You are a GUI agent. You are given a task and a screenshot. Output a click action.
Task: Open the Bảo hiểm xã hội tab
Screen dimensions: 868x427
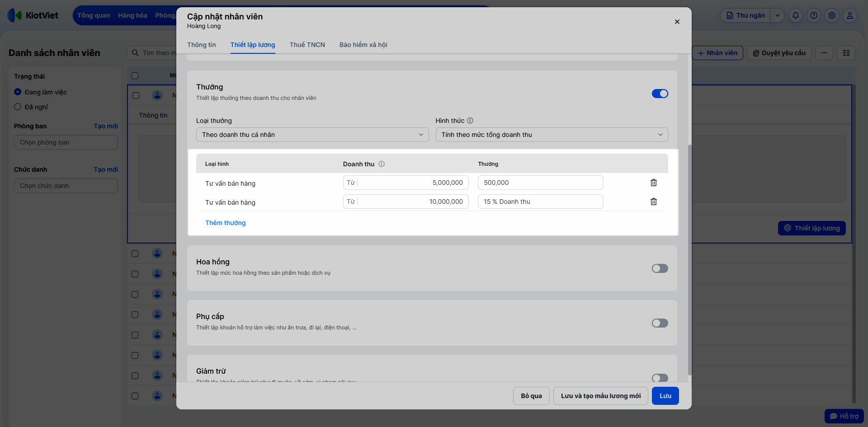coord(363,45)
